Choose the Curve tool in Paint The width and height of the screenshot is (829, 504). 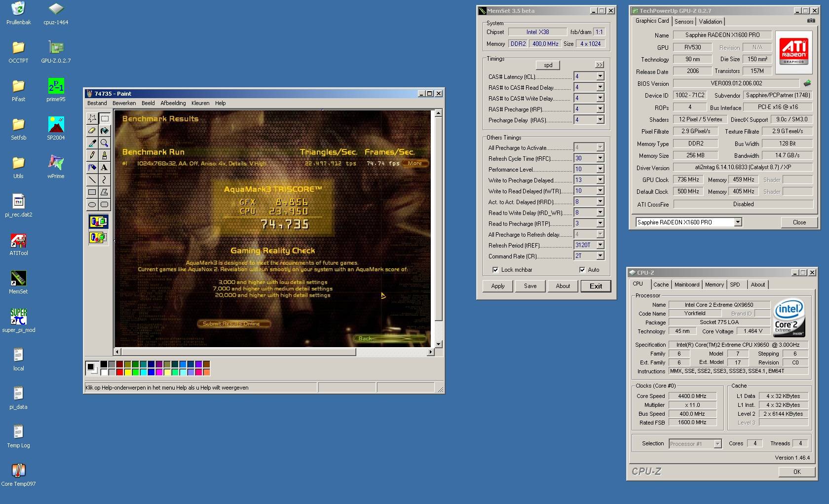[105, 180]
